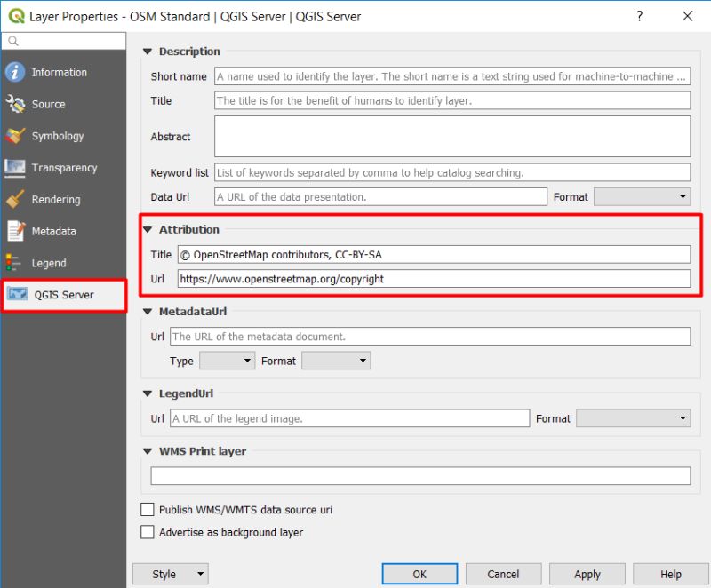Select the Rendering paintbrush icon

[x=17, y=199]
